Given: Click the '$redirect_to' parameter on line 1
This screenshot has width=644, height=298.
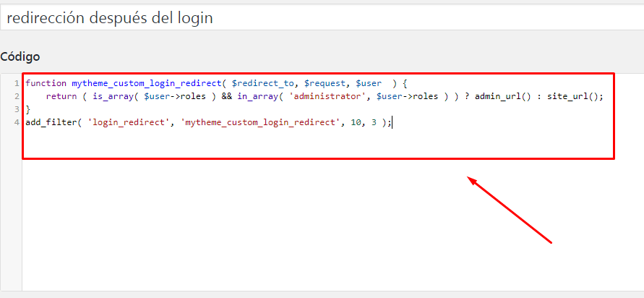Looking at the screenshot, I should tap(263, 83).
